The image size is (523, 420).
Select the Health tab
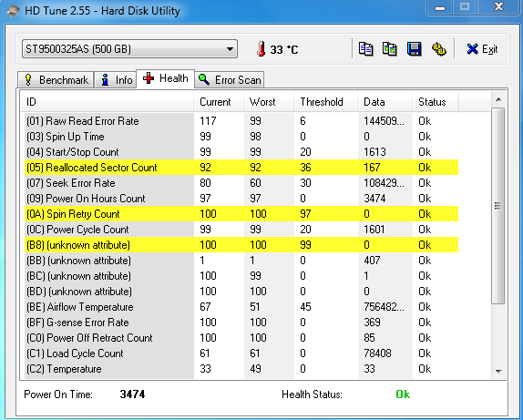tap(166, 78)
